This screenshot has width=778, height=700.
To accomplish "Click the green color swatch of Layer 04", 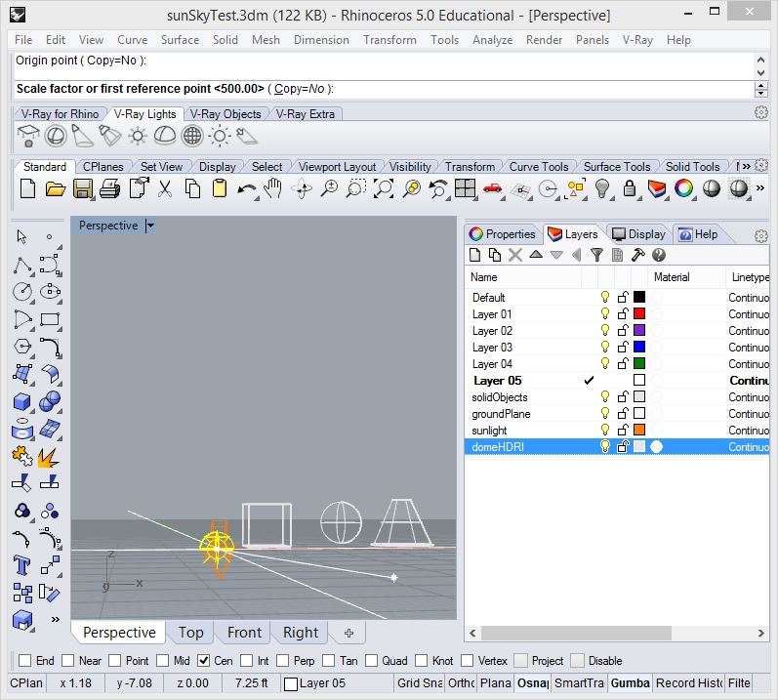I will click(x=639, y=363).
